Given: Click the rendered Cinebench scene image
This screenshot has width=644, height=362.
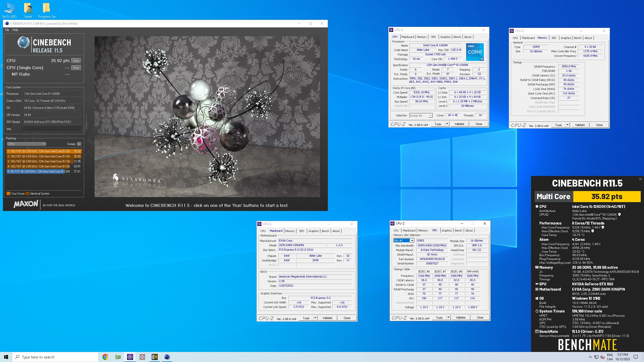Looking at the screenshot, I should coord(207,117).
